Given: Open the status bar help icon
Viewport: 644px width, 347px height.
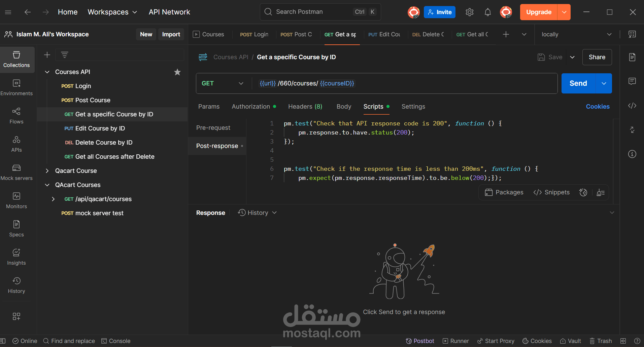Looking at the screenshot, I should (x=637, y=341).
